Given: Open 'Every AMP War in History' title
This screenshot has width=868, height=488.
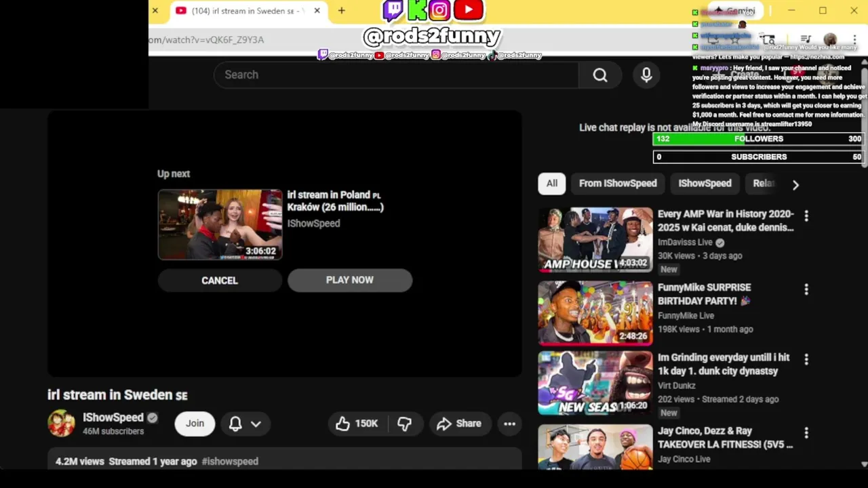Looking at the screenshot, I should point(726,221).
